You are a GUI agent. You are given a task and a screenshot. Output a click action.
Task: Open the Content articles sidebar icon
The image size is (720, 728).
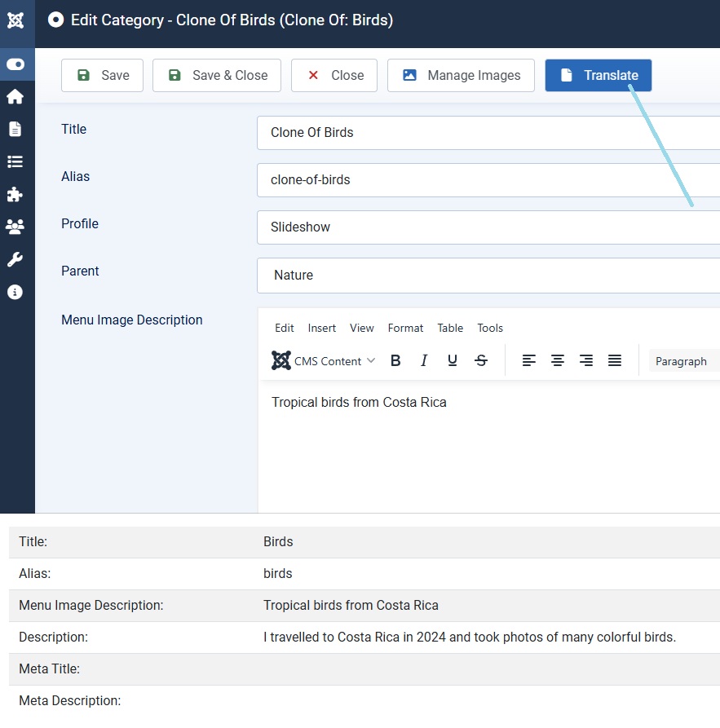(15, 129)
